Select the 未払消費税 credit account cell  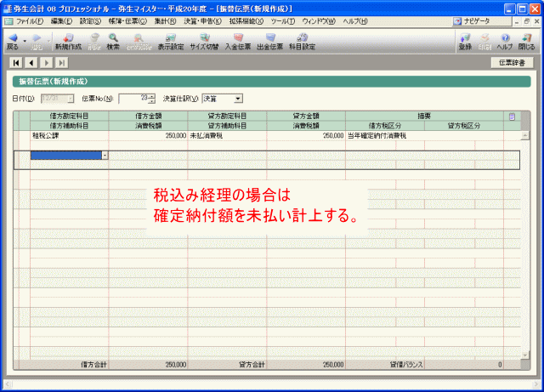point(227,136)
